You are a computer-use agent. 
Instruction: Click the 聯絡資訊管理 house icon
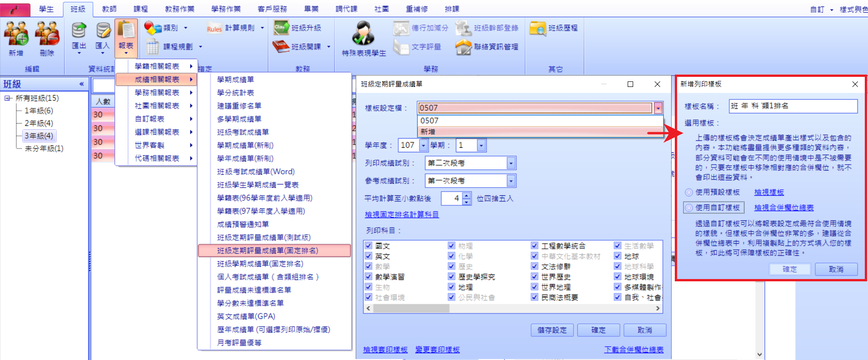click(463, 47)
